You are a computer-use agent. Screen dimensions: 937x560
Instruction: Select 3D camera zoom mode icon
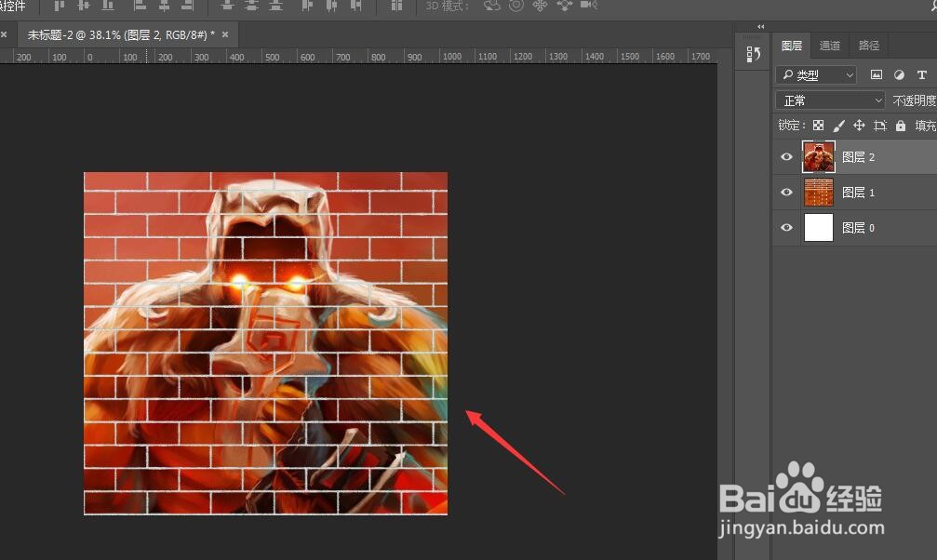point(589,6)
